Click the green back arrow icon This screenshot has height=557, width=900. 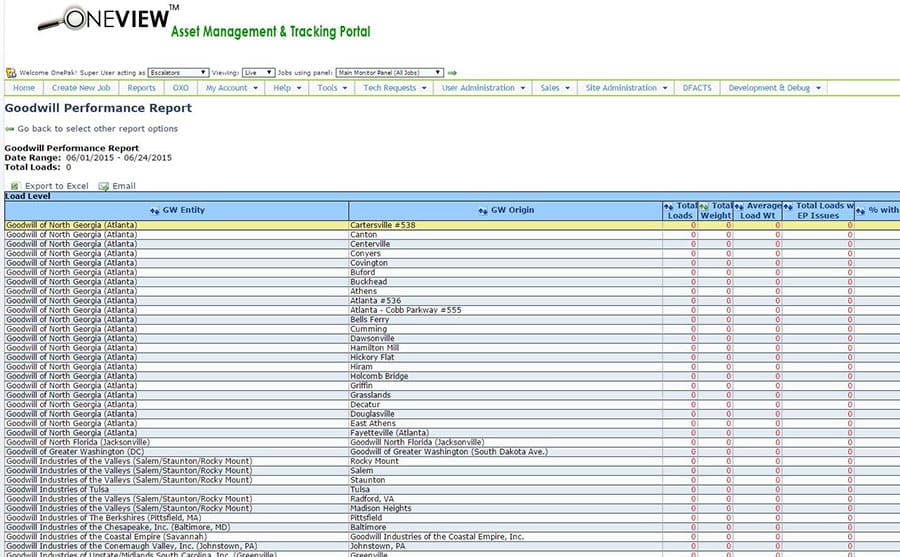coord(10,129)
